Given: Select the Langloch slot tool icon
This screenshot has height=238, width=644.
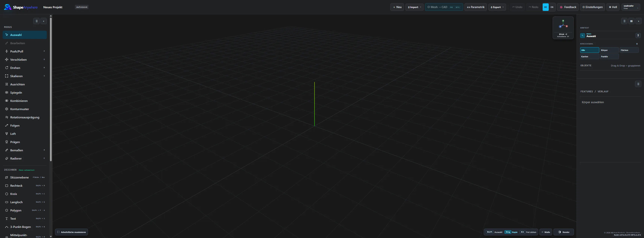Looking at the screenshot, I should [x=7, y=202].
